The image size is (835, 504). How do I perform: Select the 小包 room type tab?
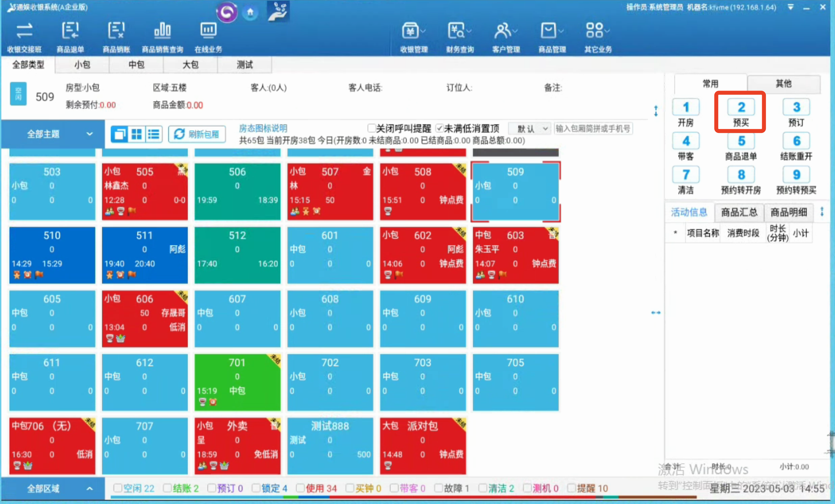(82, 64)
